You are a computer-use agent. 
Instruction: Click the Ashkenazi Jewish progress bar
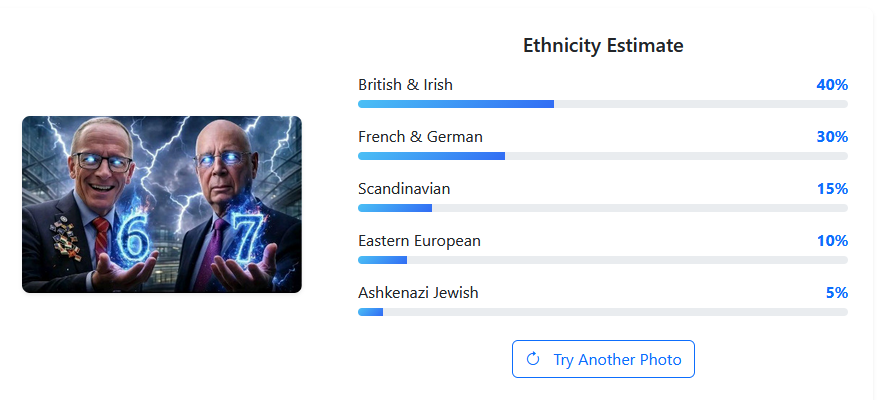pyautogui.click(x=602, y=312)
